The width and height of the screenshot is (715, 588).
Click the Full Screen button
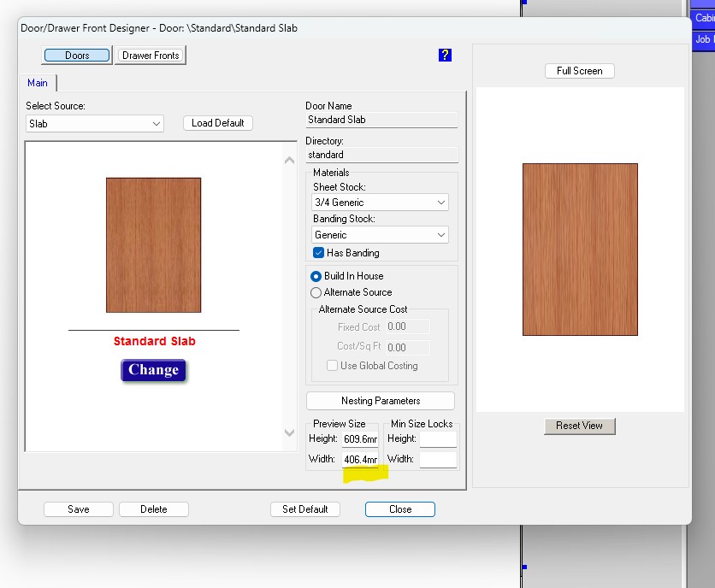point(579,71)
